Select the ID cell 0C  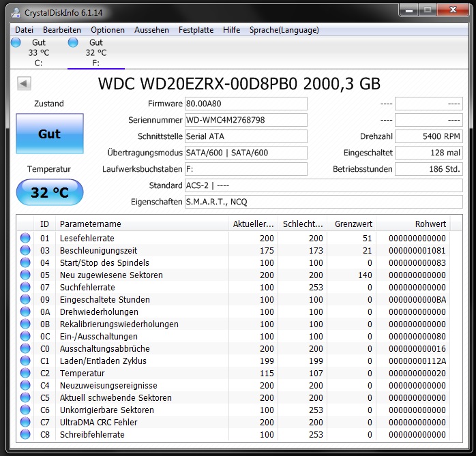45,337
